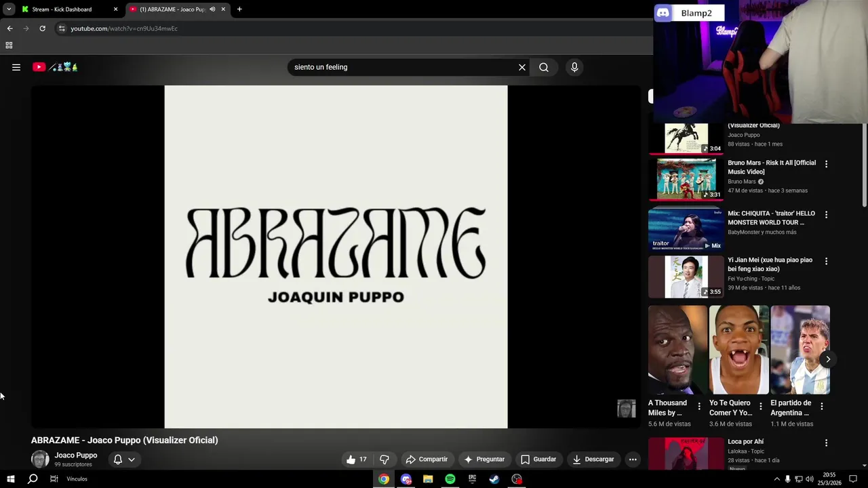This screenshot has width=868, height=488.
Task: Open options for 'El partido de Argentina' short
Action: (822, 407)
